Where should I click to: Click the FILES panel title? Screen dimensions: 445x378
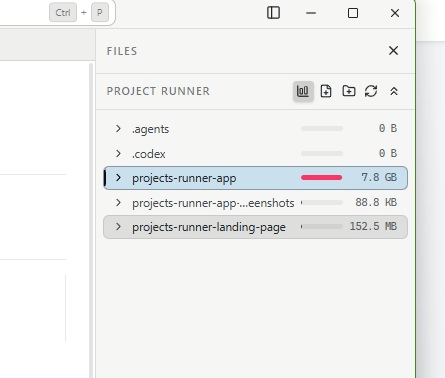[122, 51]
